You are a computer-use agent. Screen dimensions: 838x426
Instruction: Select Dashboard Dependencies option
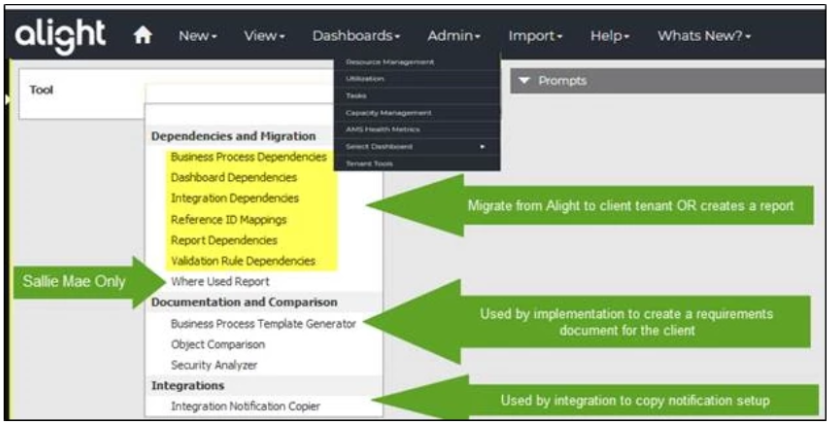234,177
